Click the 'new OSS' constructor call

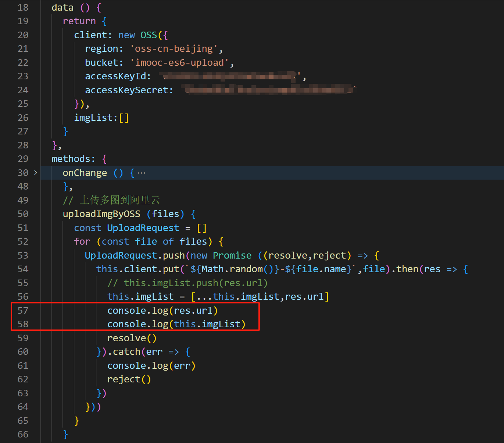[137, 35]
